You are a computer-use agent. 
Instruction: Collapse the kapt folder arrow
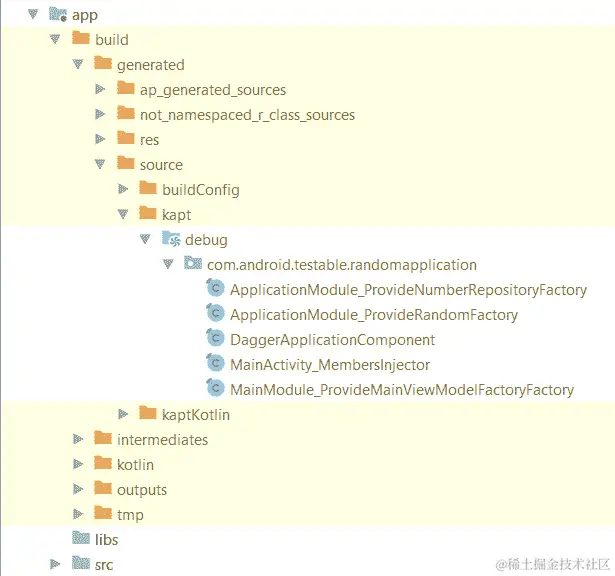[123, 214]
